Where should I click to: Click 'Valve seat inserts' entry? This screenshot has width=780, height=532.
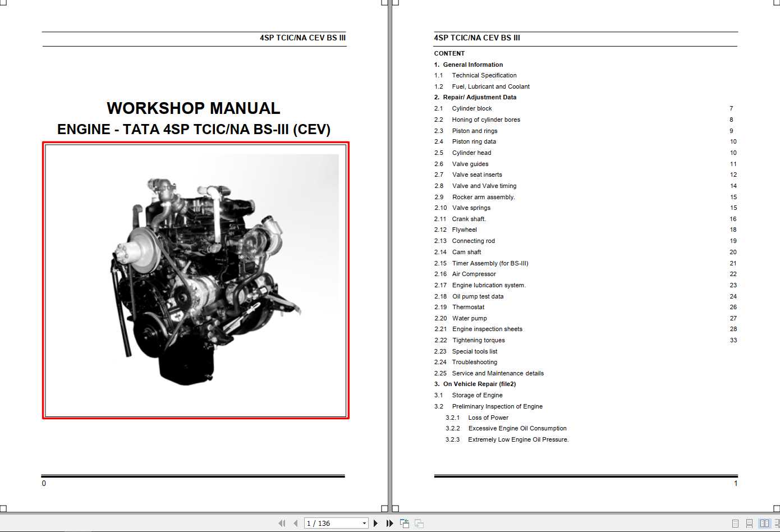[x=477, y=175]
